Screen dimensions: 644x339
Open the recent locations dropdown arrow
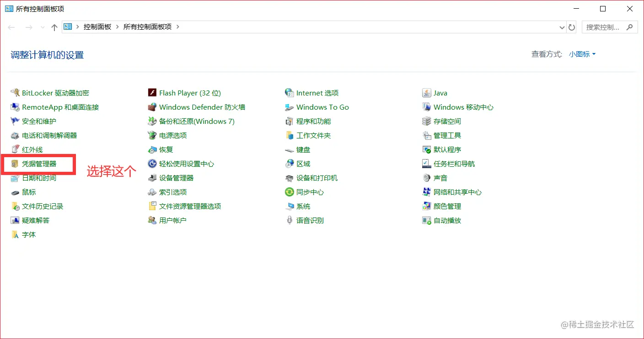pyautogui.click(x=43, y=27)
